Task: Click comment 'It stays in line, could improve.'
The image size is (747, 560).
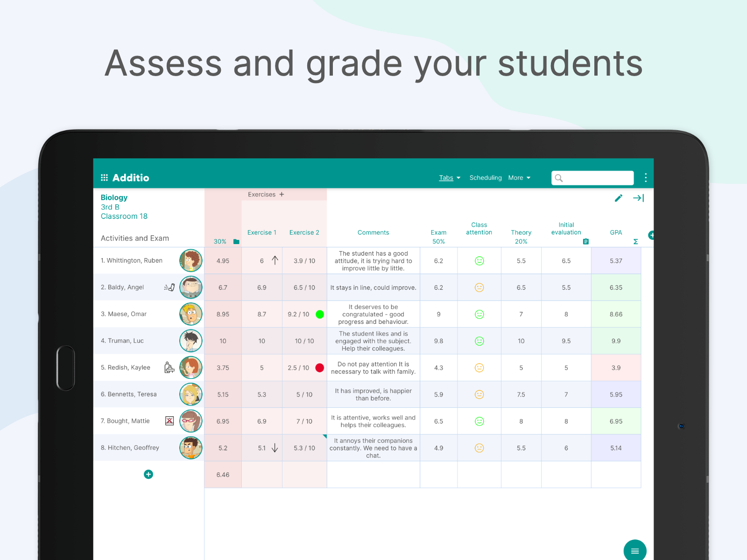Action: (x=373, y=287)
